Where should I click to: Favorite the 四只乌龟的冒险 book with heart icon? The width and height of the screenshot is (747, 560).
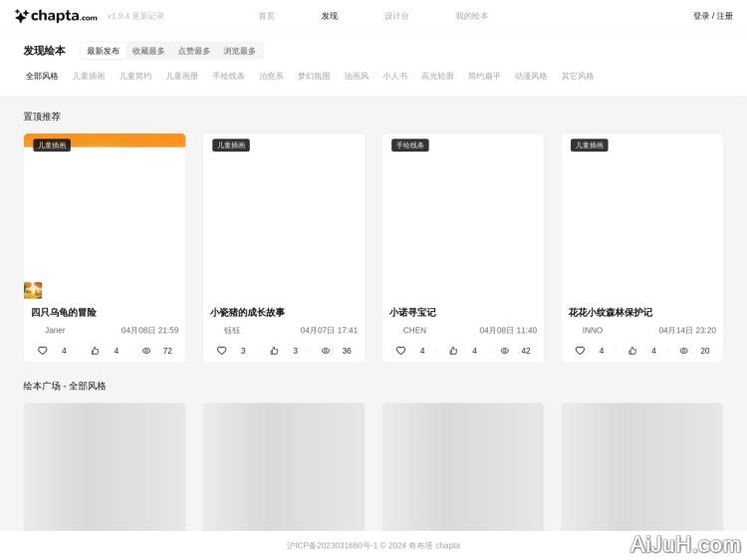pos(43,351)
